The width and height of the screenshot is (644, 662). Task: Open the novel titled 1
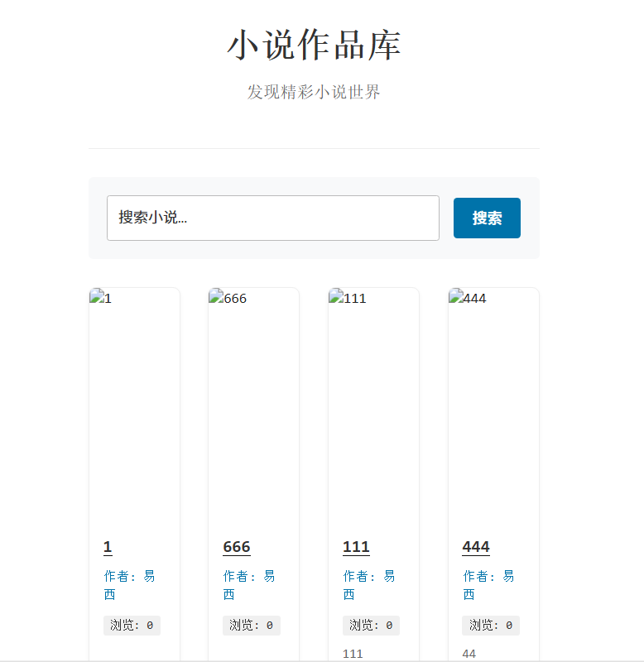point(108,547)
